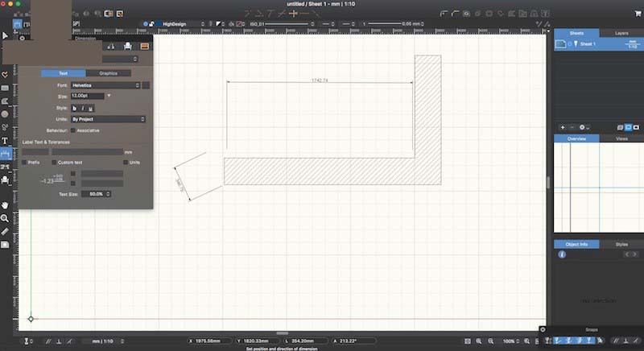Enable the Prefix checkbox
Screen dimensions: 644x351
pos(24,163)
